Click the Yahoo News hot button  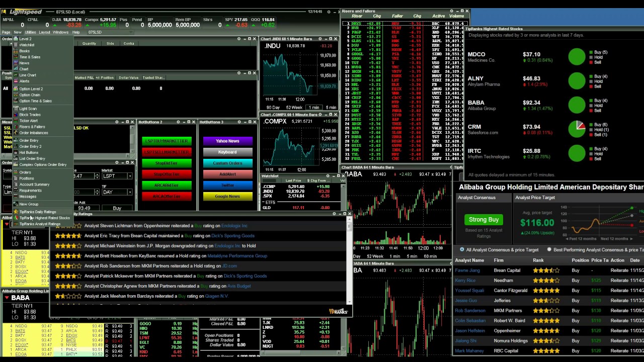coord(227,141)
